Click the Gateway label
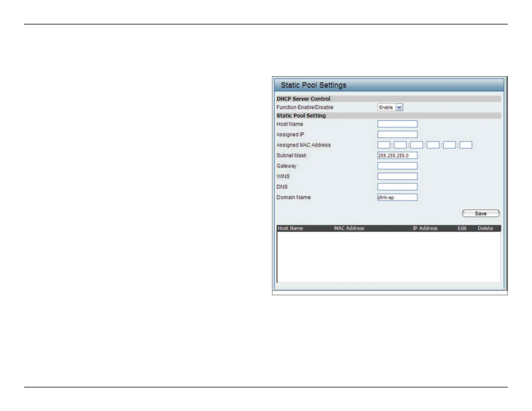532x411 pixels. point(286,166)
